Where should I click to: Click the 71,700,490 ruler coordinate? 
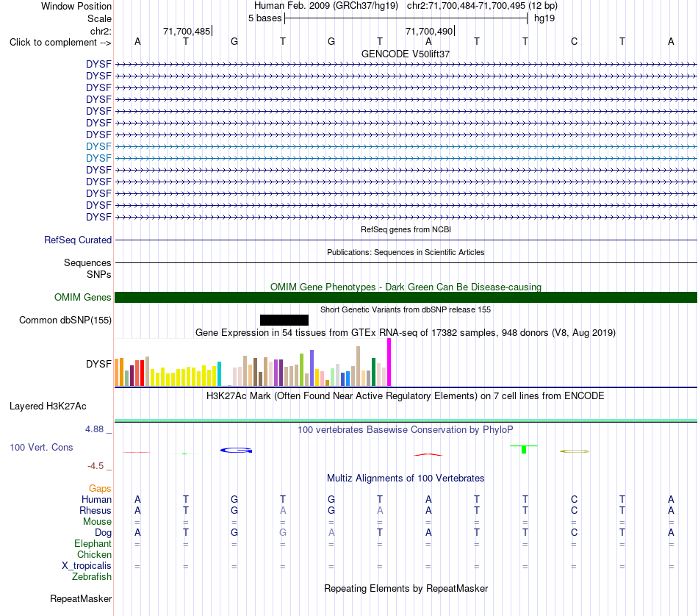(x=429, y=31)
